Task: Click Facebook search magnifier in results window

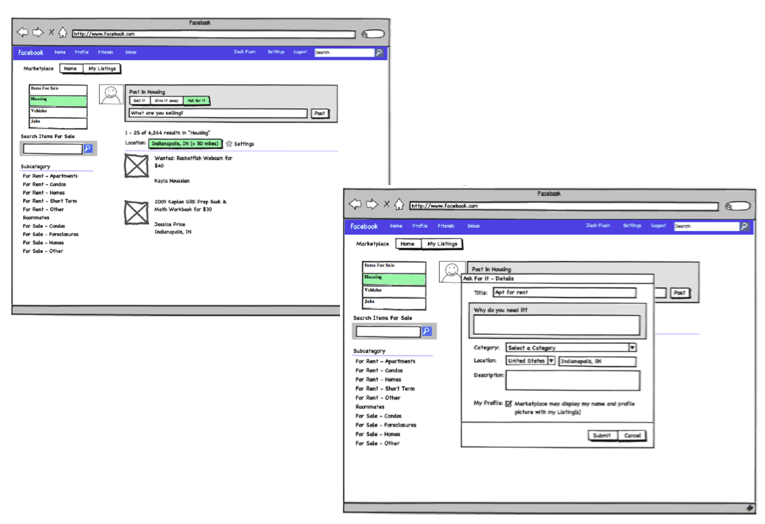Action: tap(379, 52)
